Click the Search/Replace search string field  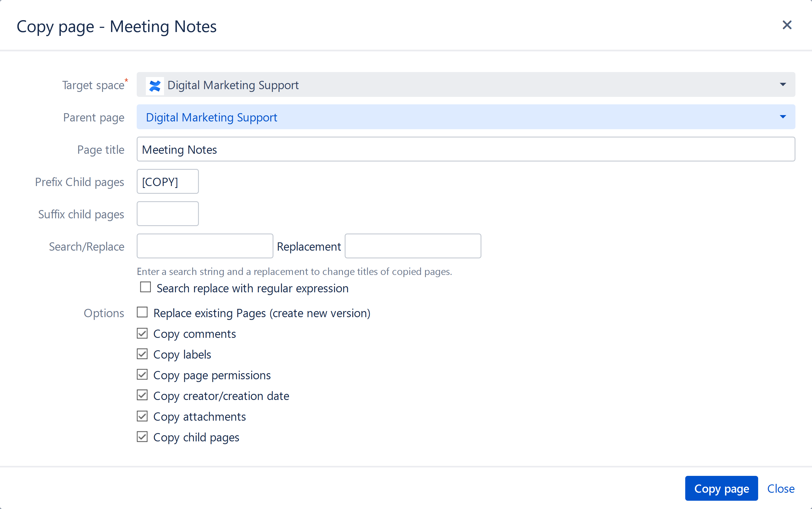coord(205,246)
